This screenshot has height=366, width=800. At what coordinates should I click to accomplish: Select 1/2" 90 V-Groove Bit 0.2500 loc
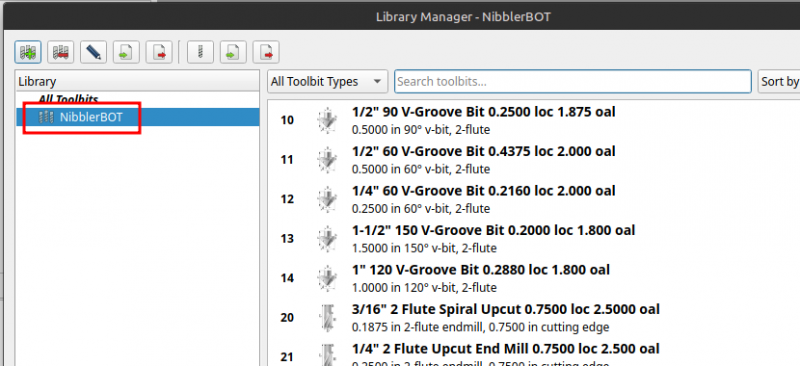484,112
